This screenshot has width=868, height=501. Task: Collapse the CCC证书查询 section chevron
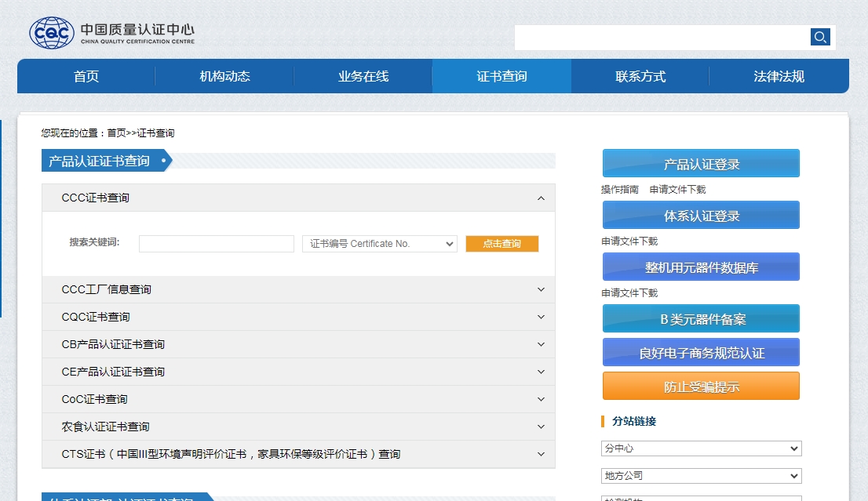tap(540, 198)
